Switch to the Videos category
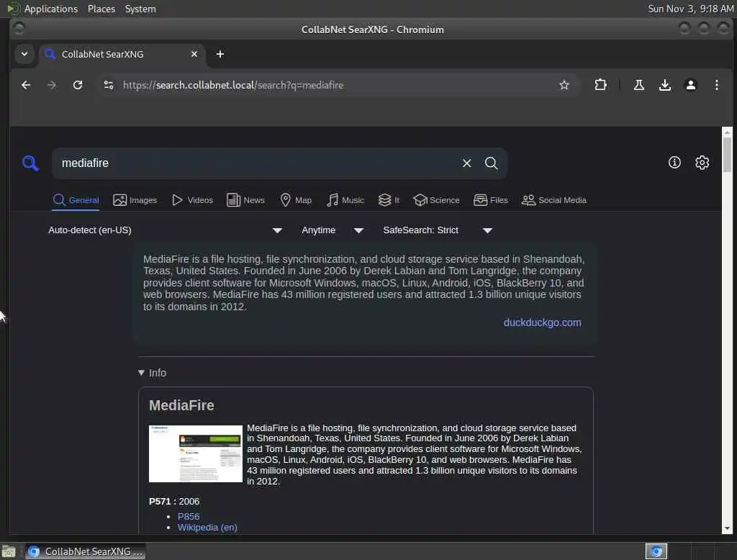This screenshot has width=737, height=560. point(192,200)
